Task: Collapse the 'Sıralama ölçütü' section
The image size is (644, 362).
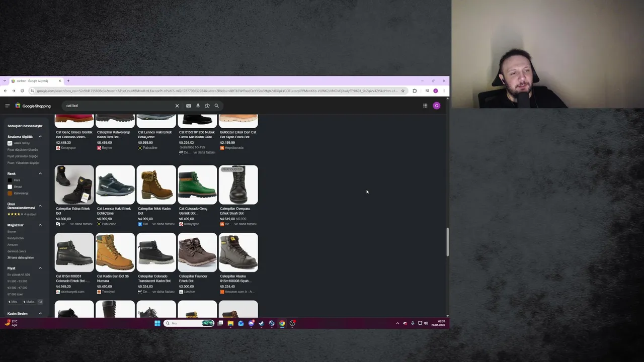Action: pyautogui.click(x=40, y=137)
